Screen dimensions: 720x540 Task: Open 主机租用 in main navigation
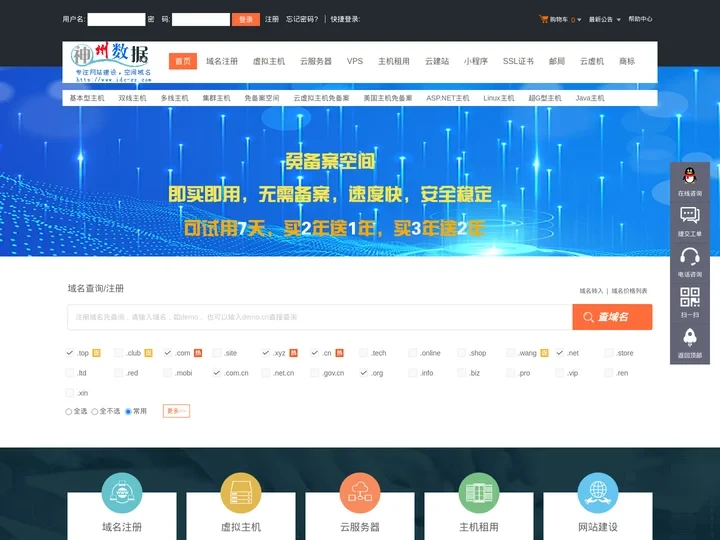tap(394, 61)
